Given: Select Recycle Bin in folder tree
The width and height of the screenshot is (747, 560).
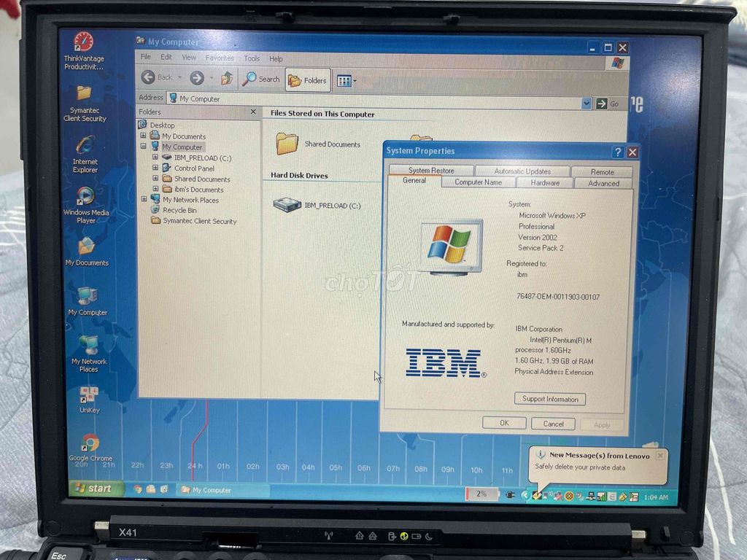Looking at the screenshot, I should click(x=179, y=210).
